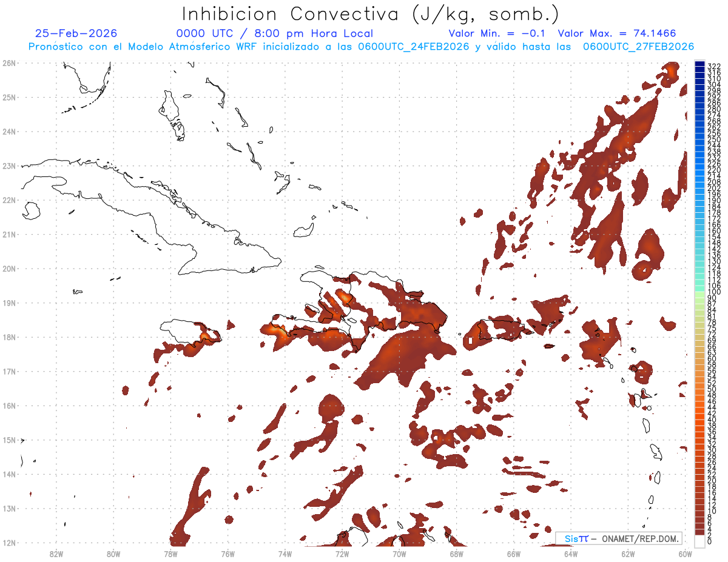728x562 pixels.
Task: Click the 64W longitude label
Action: click(x=571, y=554)
